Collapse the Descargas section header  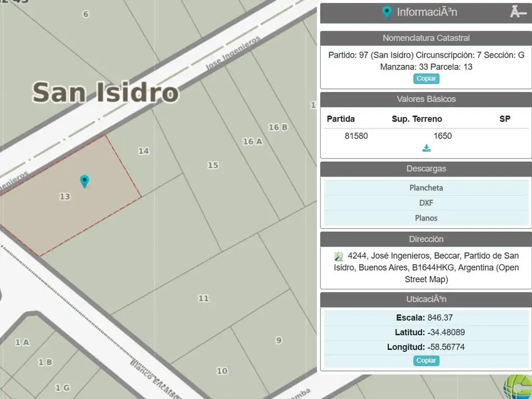pyautogui.click(x=426, y=169)
